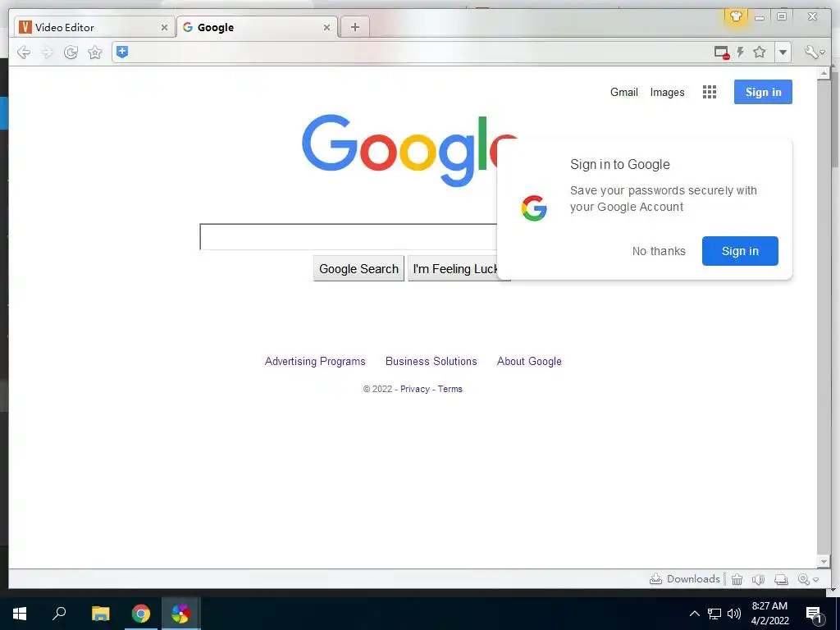Image resolution: width=840 pixels, height=630 pixels.
Task: Click the colorful pinwheel app in taskbar
Action: point(180,614)
